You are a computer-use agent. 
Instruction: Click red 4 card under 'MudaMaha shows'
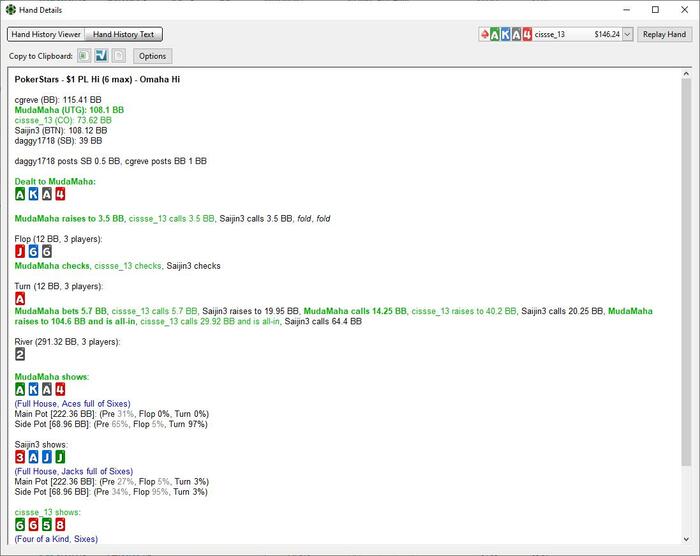(x=60, y=389)
